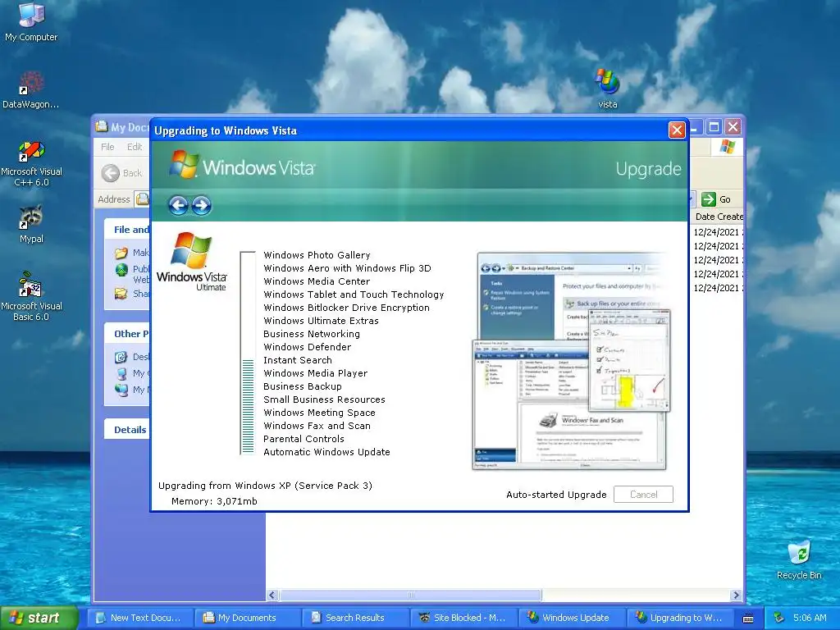Switch to My Documents taskbar item
Screen dimensions: 840x630
pyautogui.click(x=246, y=618)
